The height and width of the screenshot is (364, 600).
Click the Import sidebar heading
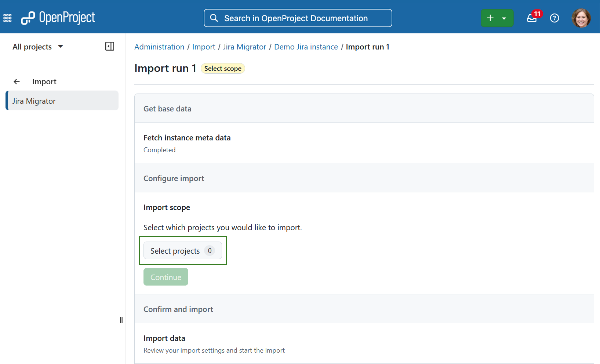[44, 82]
